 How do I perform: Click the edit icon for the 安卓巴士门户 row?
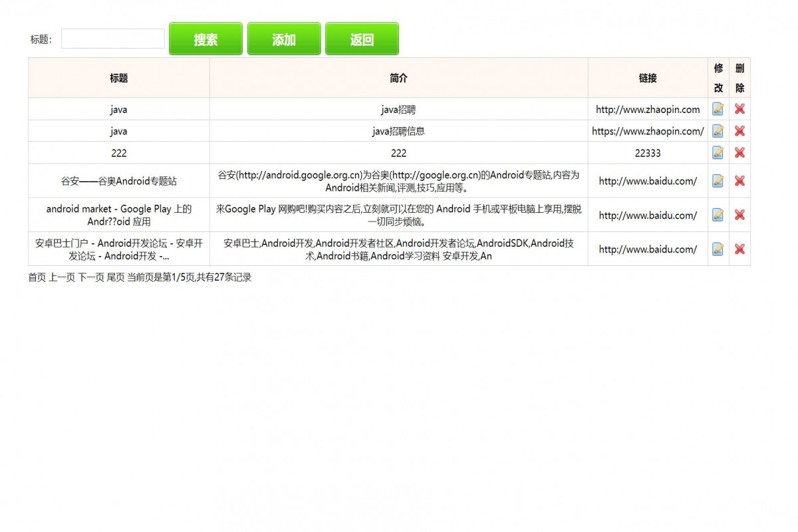pos(718,249)
